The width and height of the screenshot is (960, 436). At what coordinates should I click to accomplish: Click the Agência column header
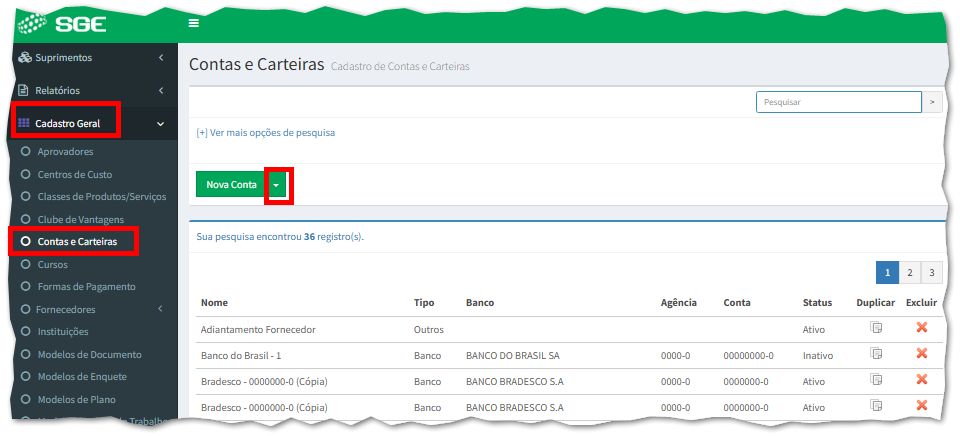(x=679, y=303)
